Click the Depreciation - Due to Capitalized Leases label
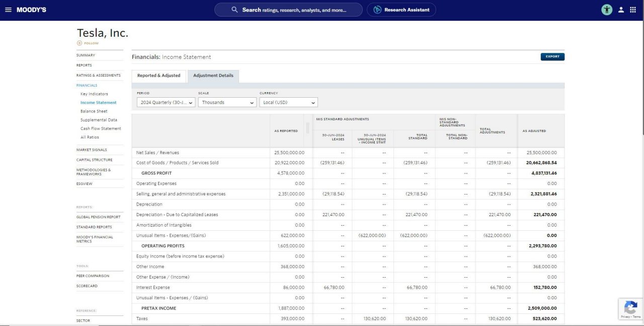644x326 pixels. 177,215
